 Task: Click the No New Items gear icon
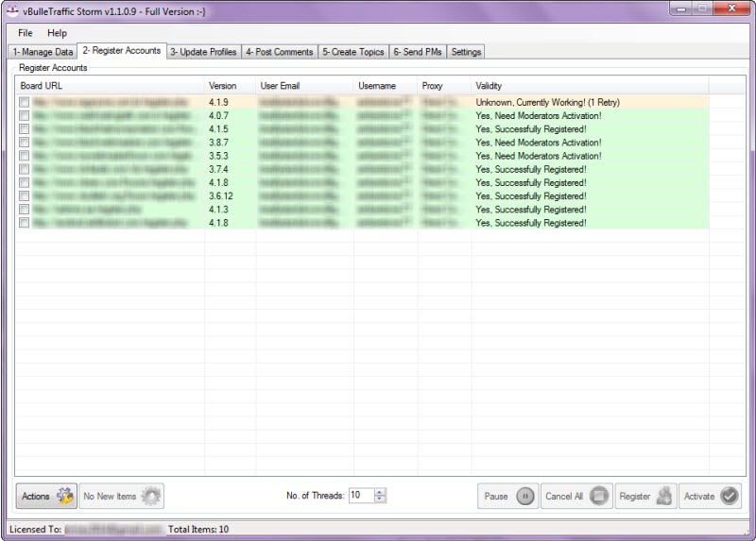tap(151, 496)
